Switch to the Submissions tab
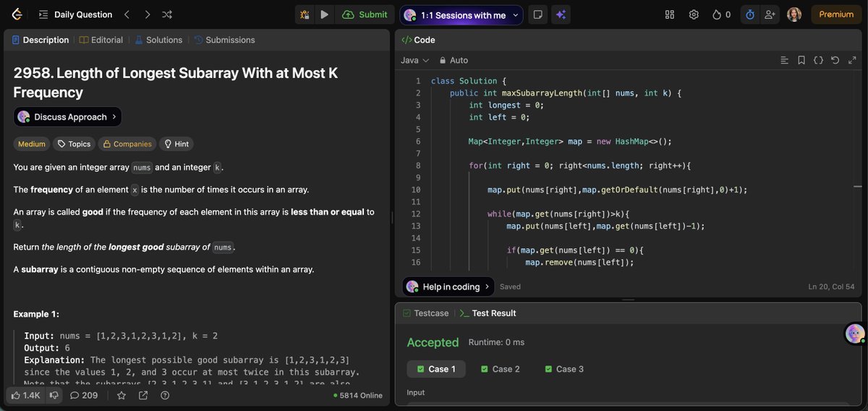This screenshot has width=868, height=411. (x=224, y=40)
